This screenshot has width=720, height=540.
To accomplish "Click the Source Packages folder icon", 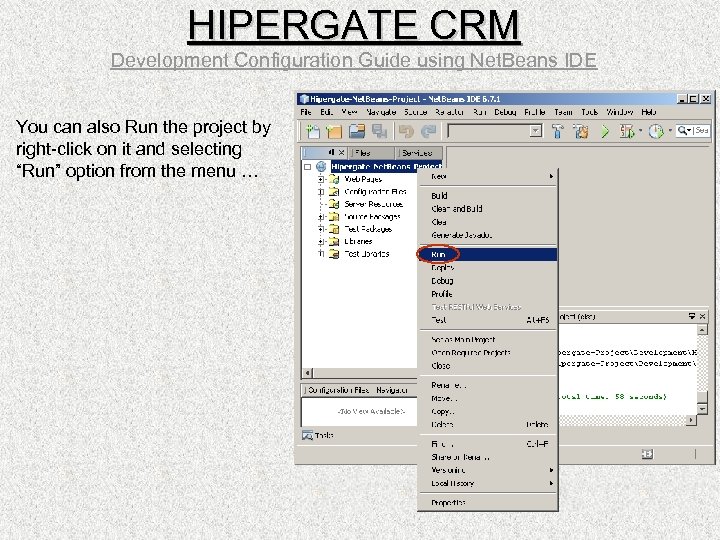I will point(334,216).
